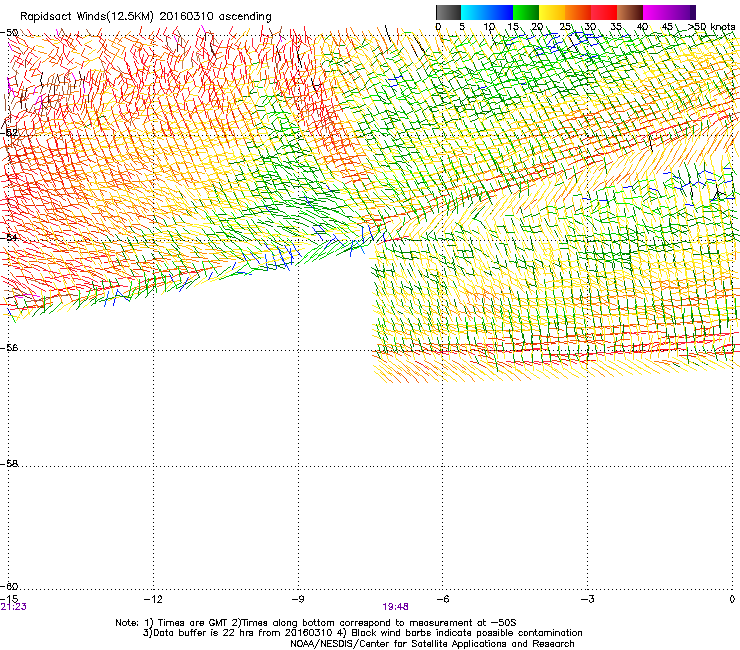Screen dimensions: 740x650
Task: Click the cyan 5-10 knots legend segment
Action: point(474,12)
